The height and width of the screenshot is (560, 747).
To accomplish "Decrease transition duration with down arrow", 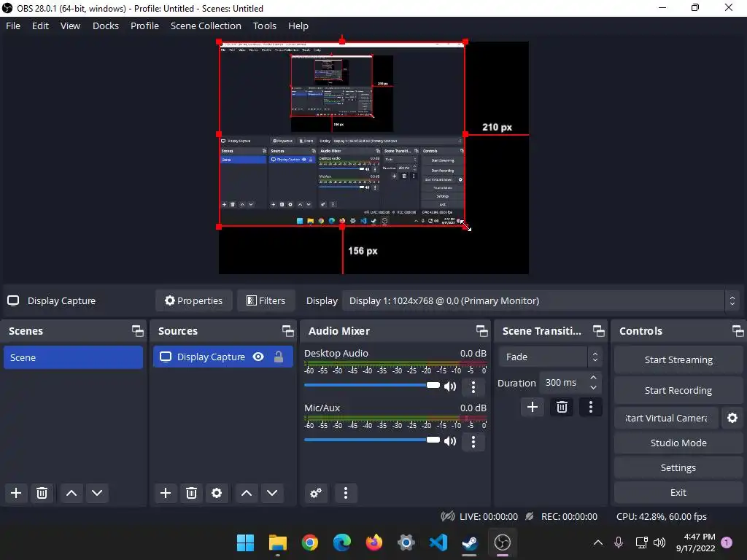I will [x=593, y=388].
